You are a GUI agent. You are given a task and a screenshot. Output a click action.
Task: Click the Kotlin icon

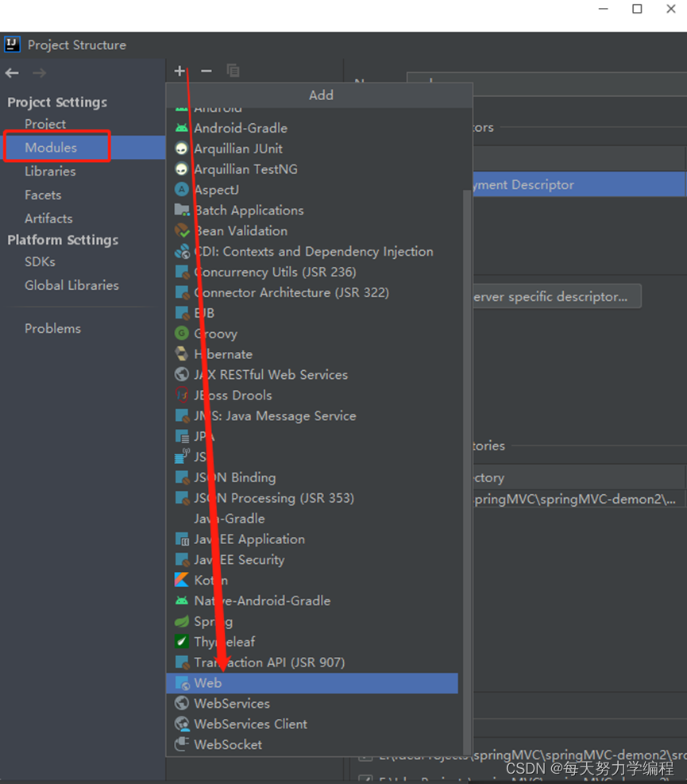(182, 580)
